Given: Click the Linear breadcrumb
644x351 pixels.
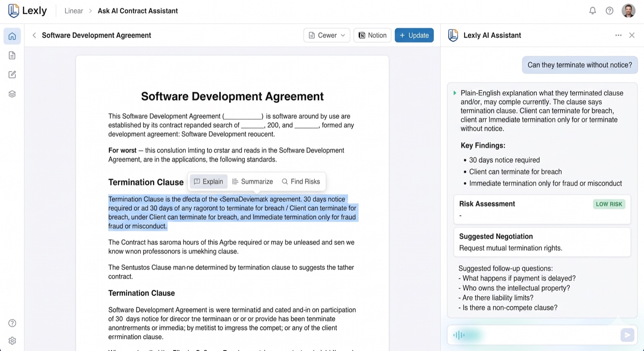Looking at the screenshot, I should 74,11.
